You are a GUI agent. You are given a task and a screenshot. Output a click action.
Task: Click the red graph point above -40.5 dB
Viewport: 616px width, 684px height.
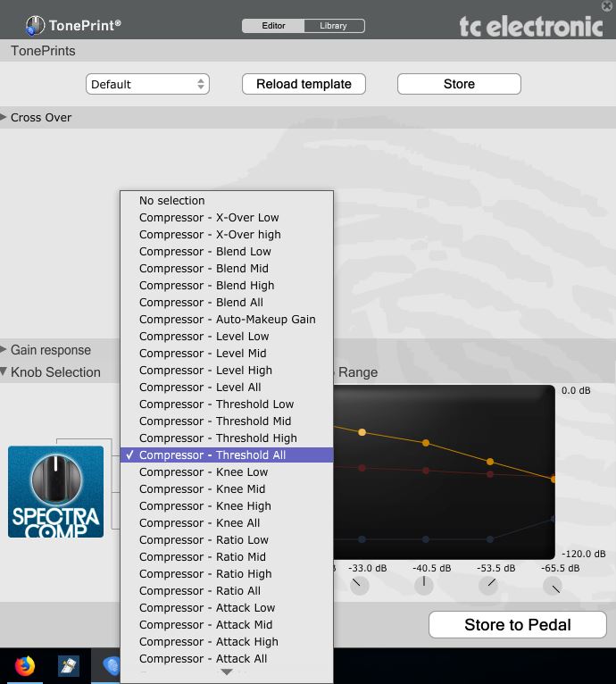tap(426, 471)
